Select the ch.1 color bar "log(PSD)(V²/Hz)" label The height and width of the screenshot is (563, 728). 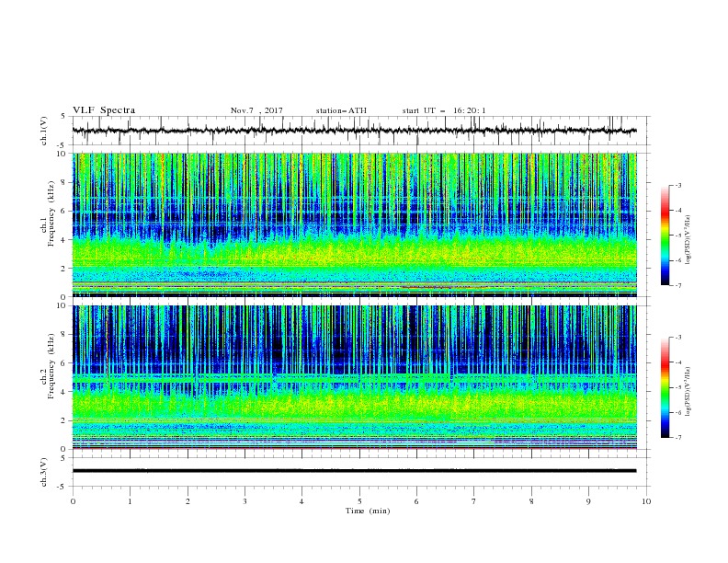pyautogui.click(x=688, y=240)
